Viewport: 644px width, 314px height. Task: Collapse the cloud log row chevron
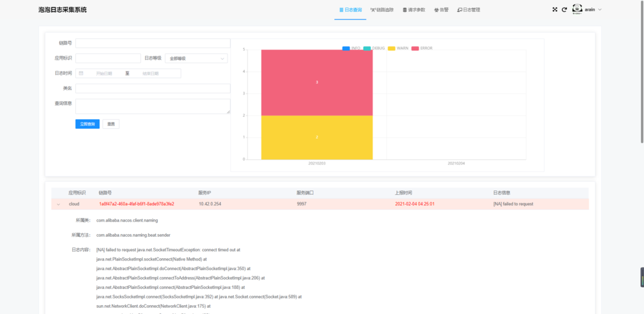[x=58, y=204]
